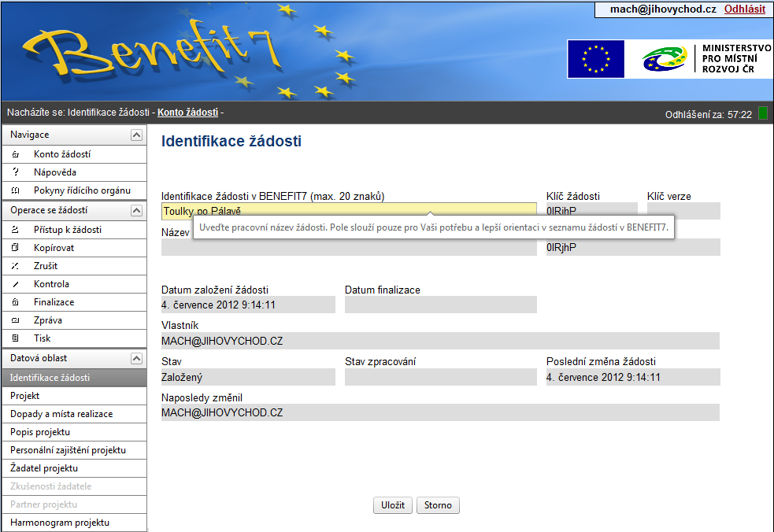Viewport: 774px width, 532px height.
Task: Click the Kopírovat copy icon
Action: (x=15, y=248)
